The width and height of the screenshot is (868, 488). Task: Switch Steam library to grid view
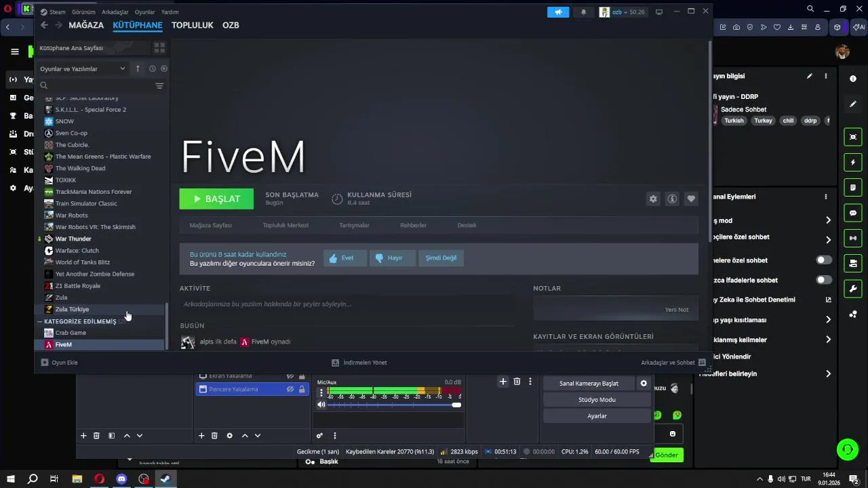point(159,48)
